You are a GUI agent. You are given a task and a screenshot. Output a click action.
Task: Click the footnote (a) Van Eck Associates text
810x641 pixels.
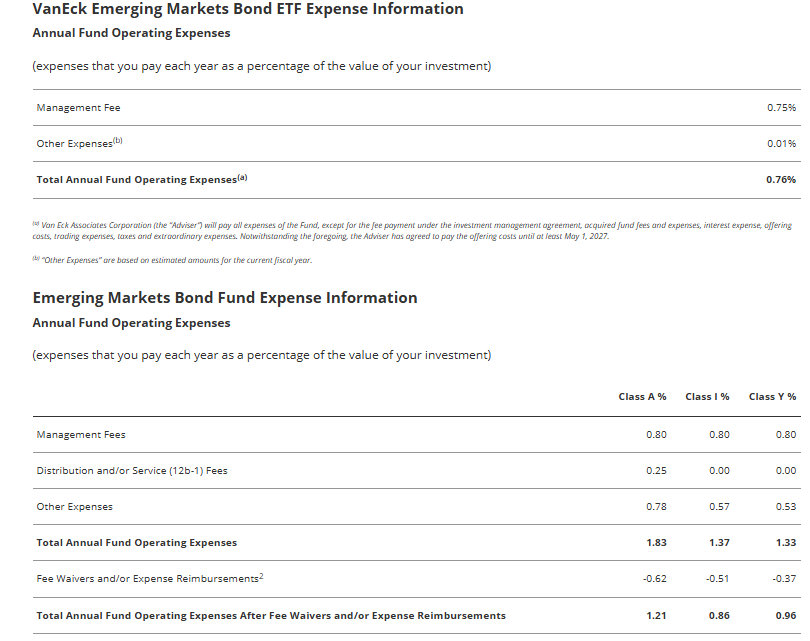[x=412, y=230]
